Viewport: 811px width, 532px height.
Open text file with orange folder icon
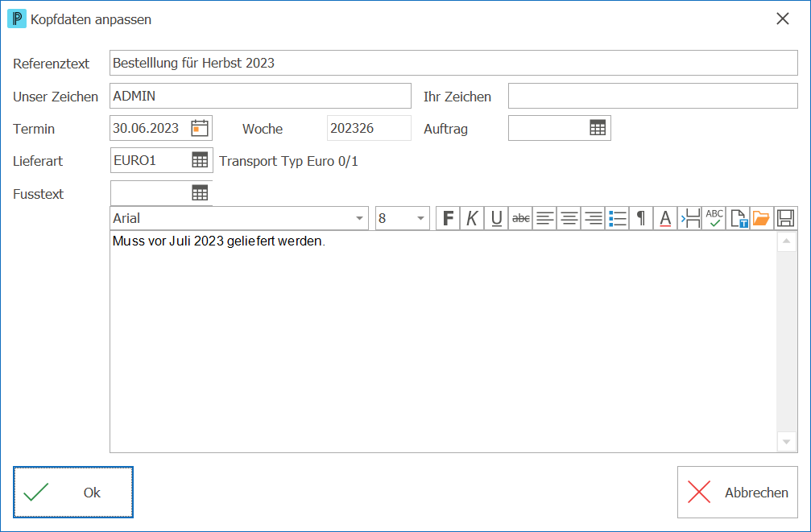[x=761, y=218]
